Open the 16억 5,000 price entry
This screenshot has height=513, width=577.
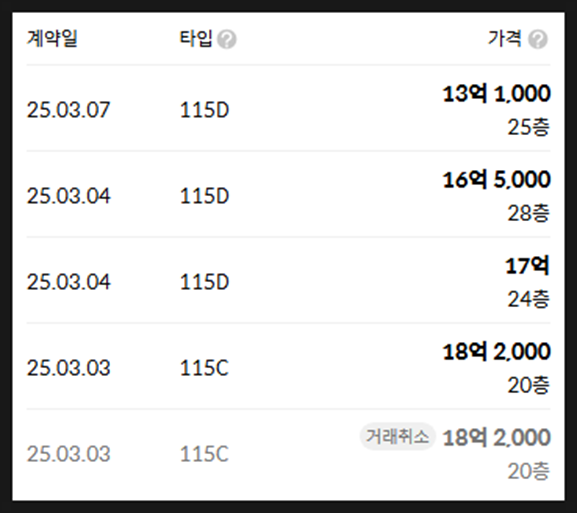pyautogui.click(x=496, y=180)
